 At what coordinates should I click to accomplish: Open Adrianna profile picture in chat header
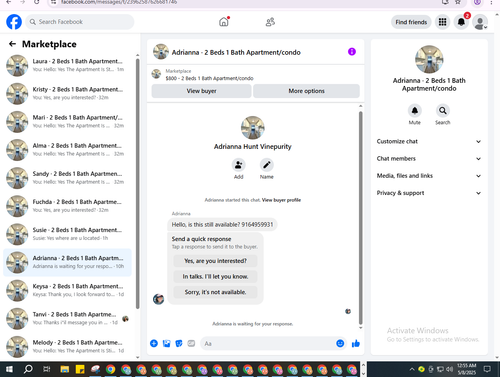161,52
